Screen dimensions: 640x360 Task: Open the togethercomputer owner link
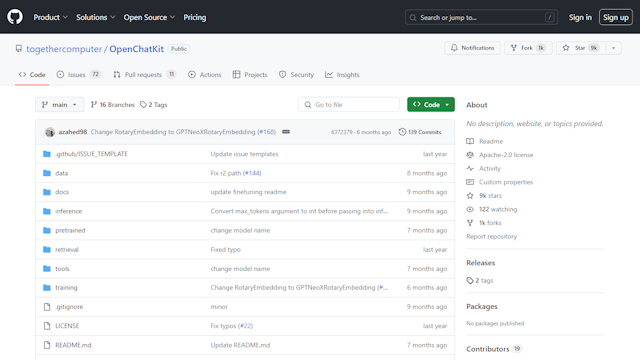(x=64, y=49)
